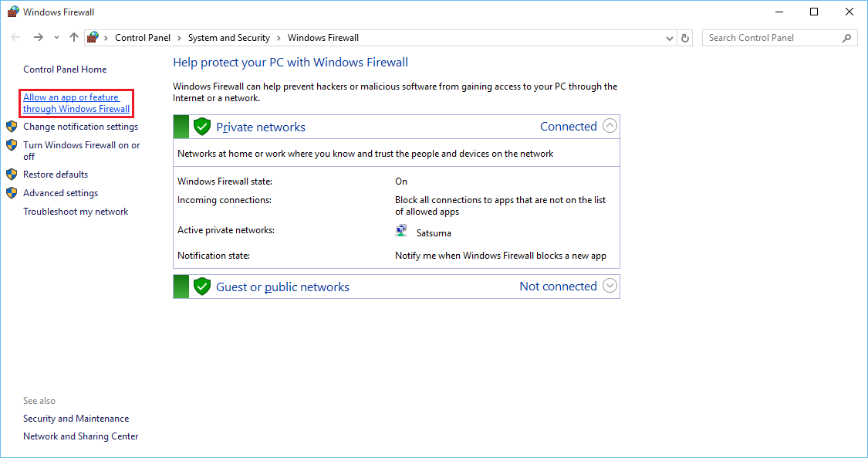The height and width of the screenshot is (458, 868).
Task: Click the back navigation arrow
Action: point(15,37)
